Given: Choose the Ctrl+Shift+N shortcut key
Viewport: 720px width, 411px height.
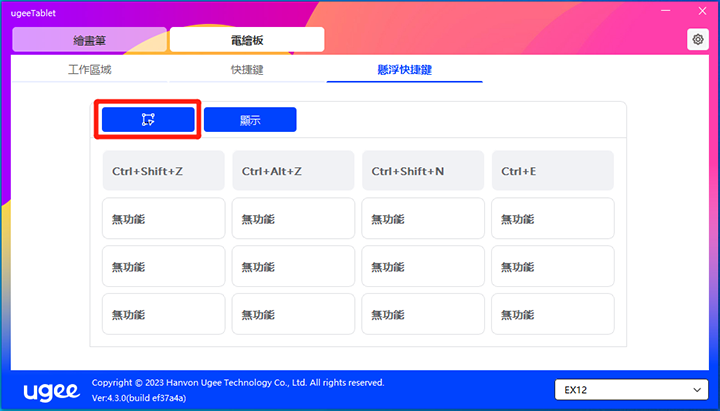Looking at the screenshot, I should pyautogui.click(x=423, y=171).
